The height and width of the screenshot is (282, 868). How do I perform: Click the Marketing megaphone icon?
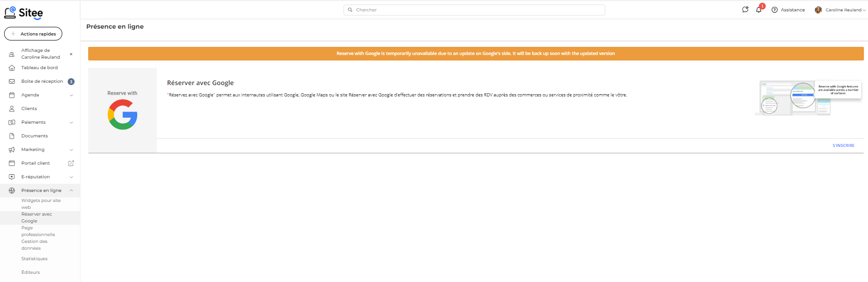click(12, 150)
